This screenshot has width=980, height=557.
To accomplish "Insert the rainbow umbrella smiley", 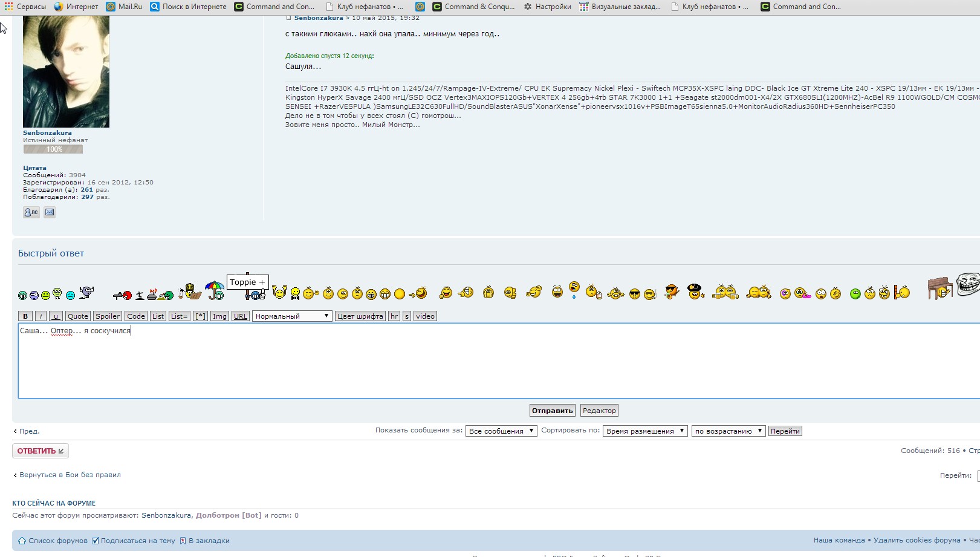I will tap(215, 290).
